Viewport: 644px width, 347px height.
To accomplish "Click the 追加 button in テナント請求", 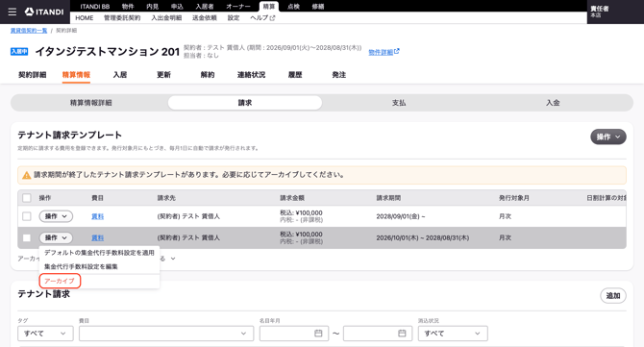I will [x=613, y=296].
